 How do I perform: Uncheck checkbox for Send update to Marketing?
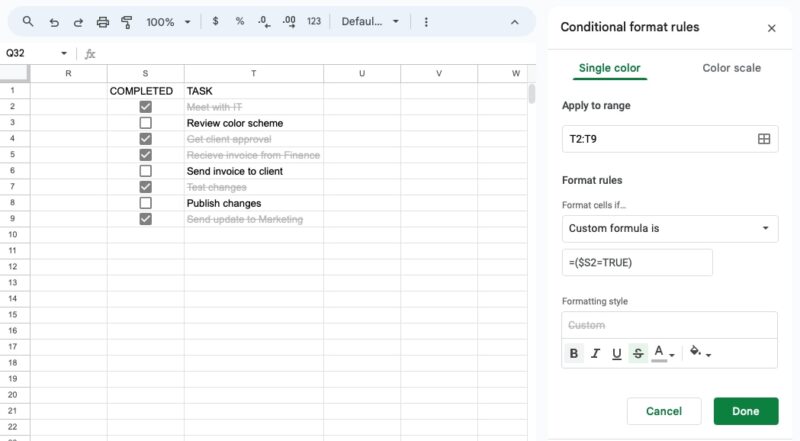click(145, 219)
